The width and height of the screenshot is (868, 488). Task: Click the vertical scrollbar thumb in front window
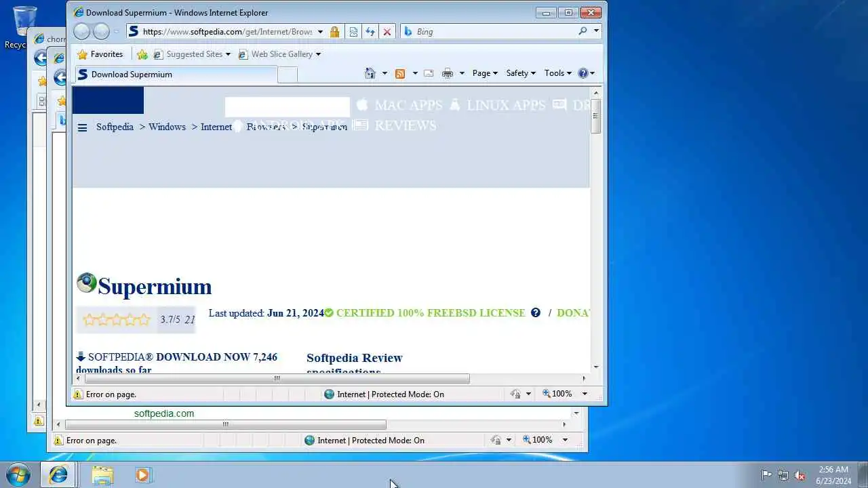(596, 116)
